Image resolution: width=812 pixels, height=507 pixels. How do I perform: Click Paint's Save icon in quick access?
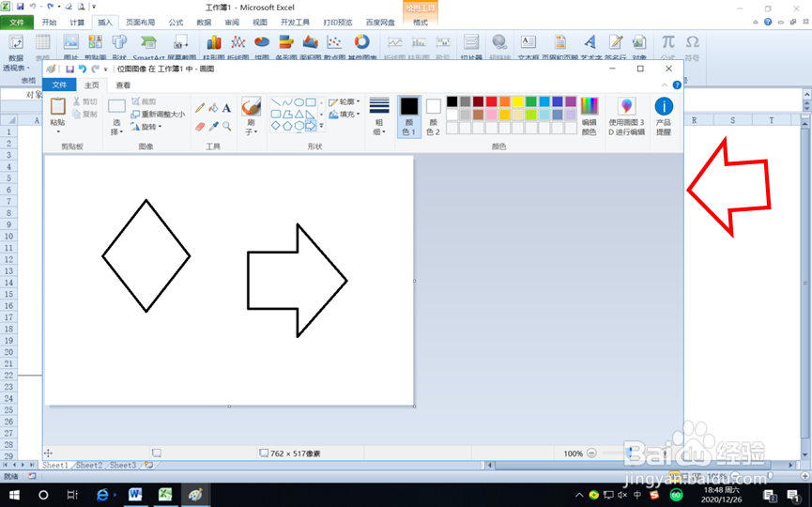pos(69,69)
